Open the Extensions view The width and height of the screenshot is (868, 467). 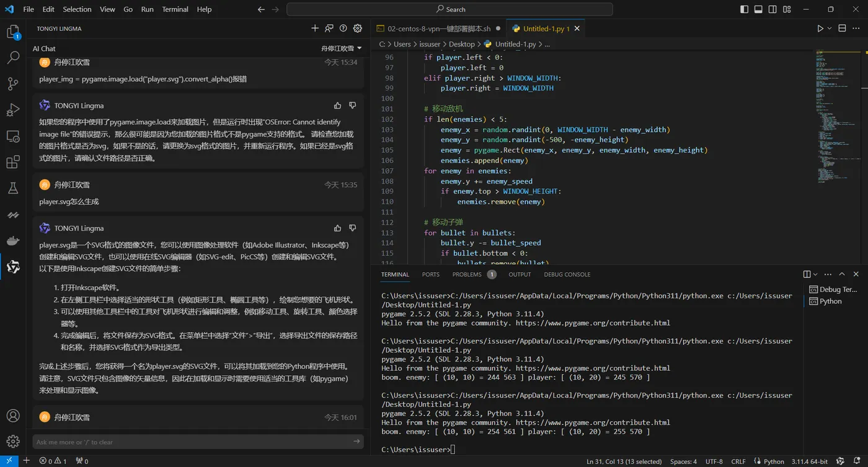13,162
